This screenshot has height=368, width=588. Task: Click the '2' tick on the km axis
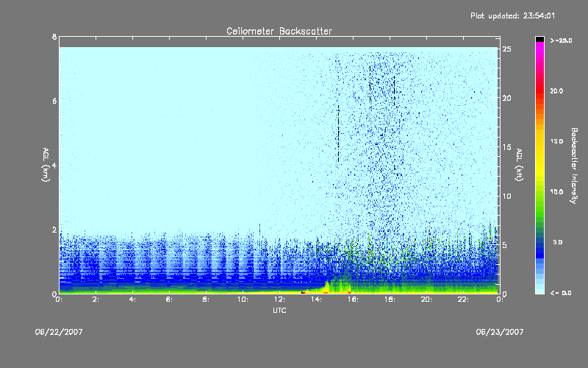[x=54, y=230]
